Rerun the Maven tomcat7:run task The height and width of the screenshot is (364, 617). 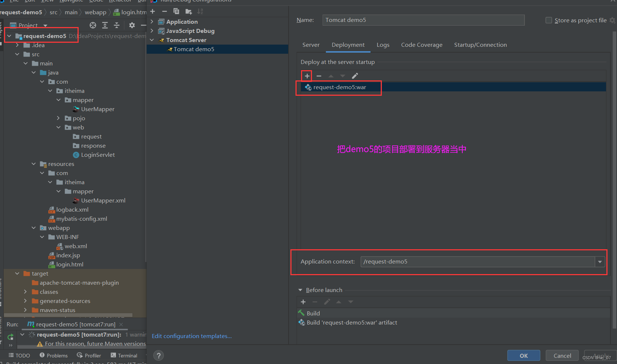point(10,337)
